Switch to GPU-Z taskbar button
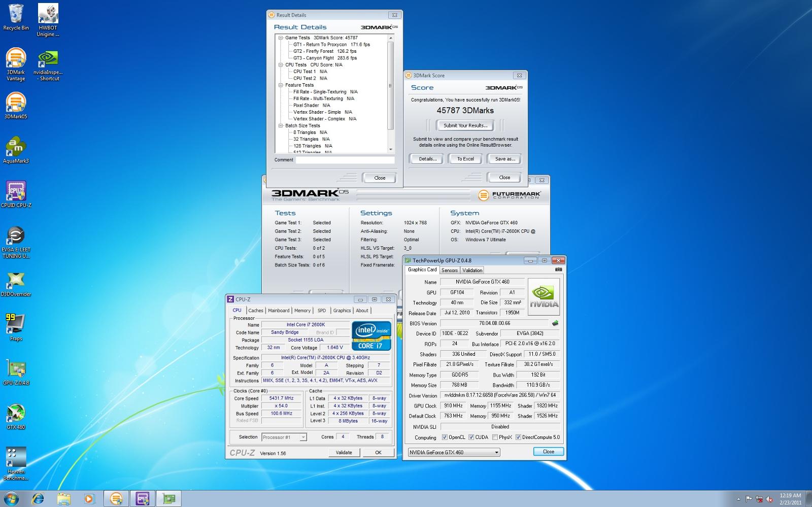 [168, 499]
